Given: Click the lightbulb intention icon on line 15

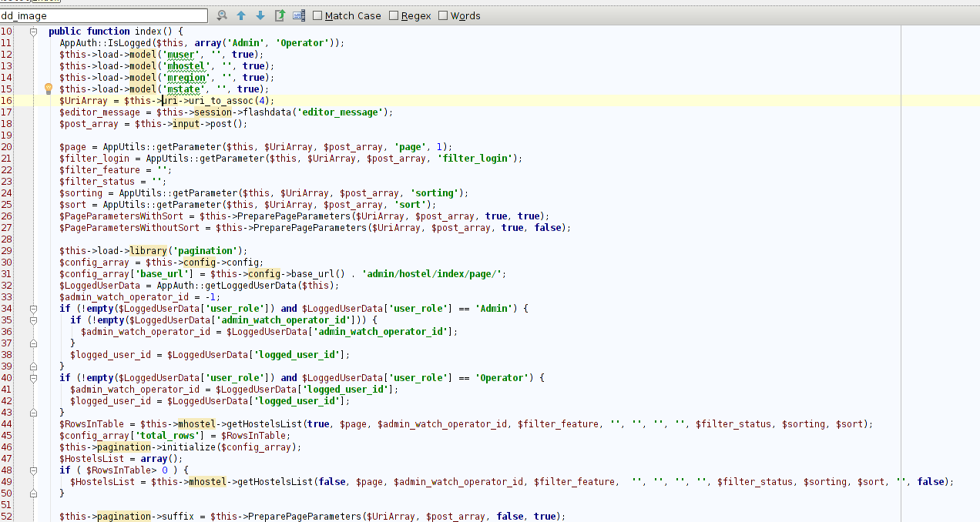Looking at the screenshot, I should (48, 89).
